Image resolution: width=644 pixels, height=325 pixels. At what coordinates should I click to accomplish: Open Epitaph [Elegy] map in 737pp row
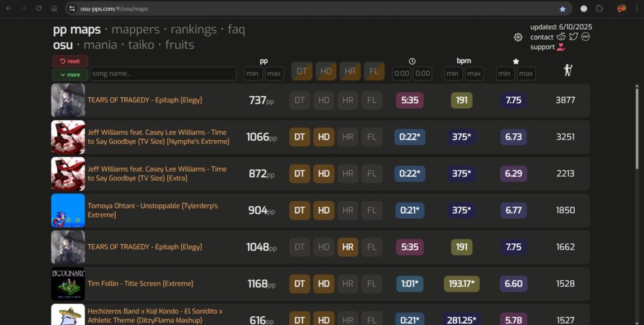[145, 100]
